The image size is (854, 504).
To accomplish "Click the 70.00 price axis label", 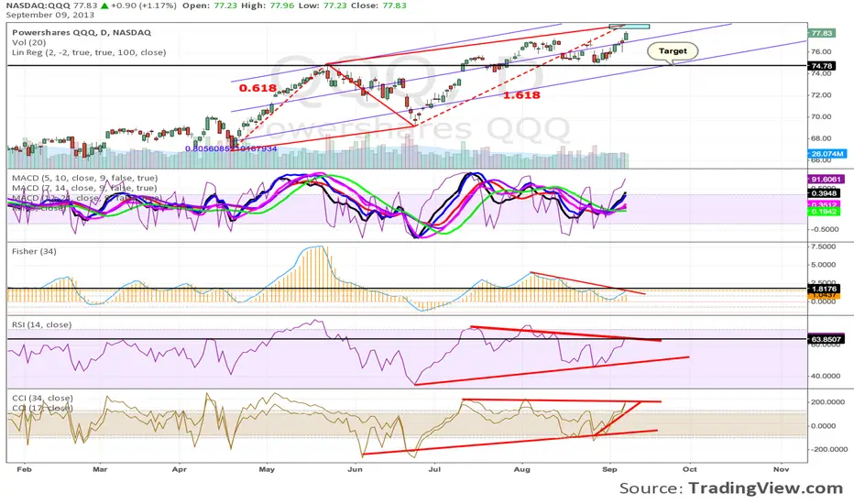I will click(x=821, y=116).
